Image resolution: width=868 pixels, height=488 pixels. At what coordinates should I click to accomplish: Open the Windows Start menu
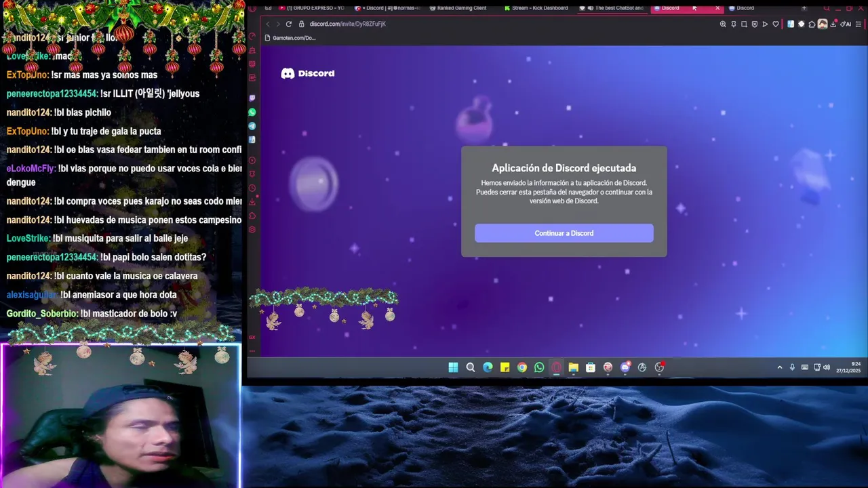coord(453,367)
